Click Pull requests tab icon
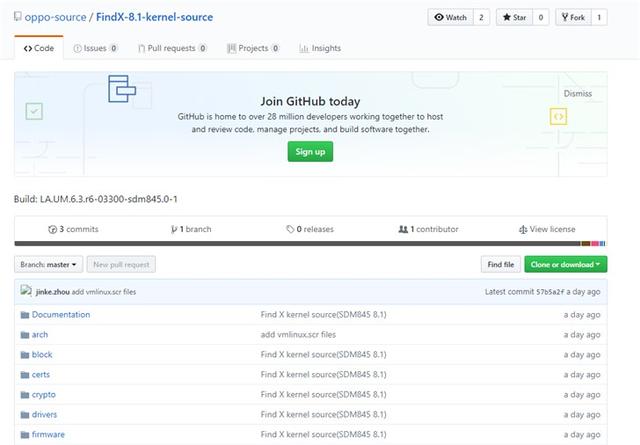The image size is (640, 445). tap(141, 49)
